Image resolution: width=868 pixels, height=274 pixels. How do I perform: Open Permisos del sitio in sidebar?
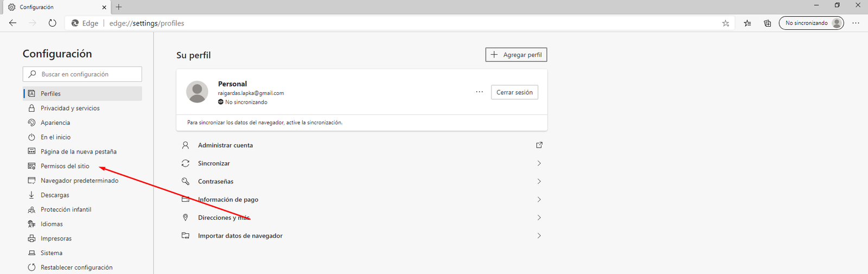(x=65, y=166)
